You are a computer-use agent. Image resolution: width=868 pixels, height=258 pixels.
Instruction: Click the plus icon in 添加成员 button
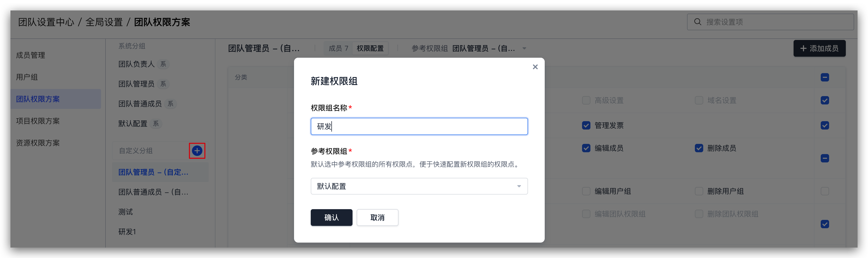point(803,49)
